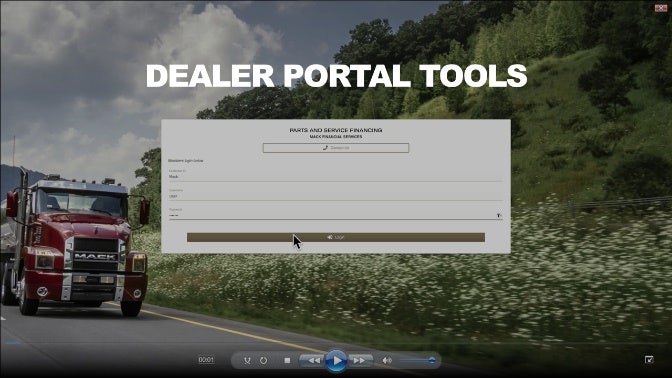Mute the player's audio

click(x=387, y=360)
